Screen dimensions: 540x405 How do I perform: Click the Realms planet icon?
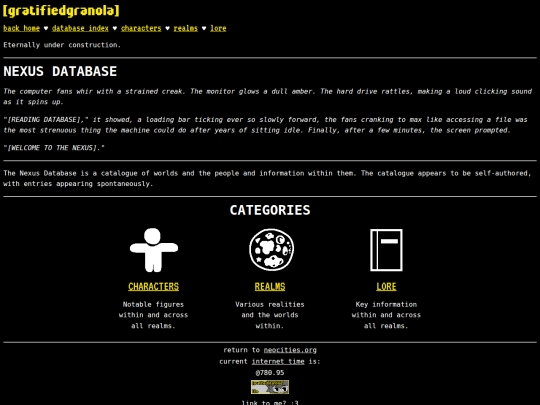271,250
